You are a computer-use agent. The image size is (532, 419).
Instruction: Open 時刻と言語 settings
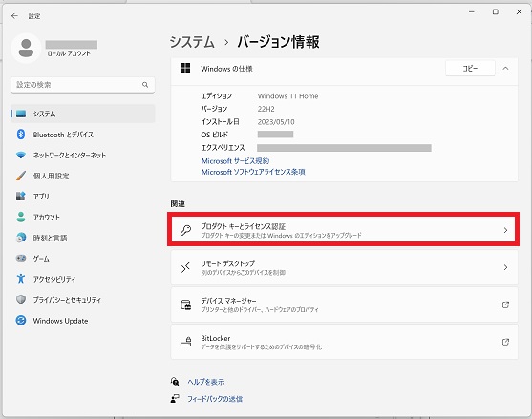coord(83,238)
